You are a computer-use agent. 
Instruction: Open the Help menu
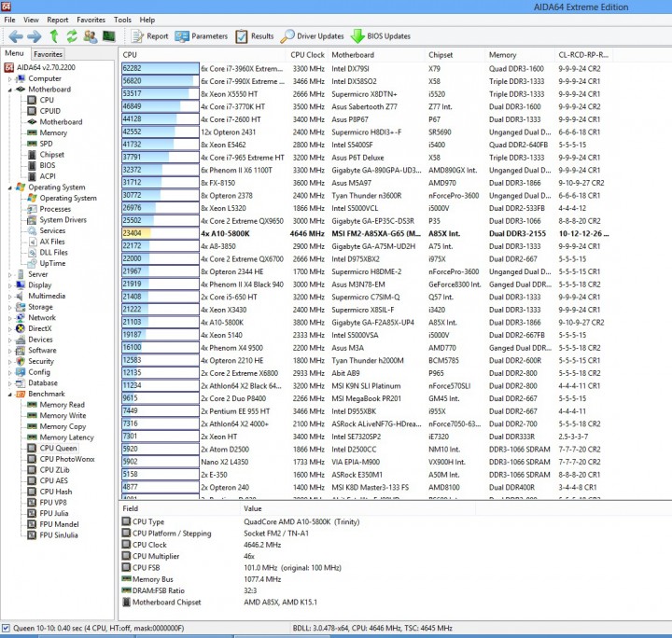147,20
